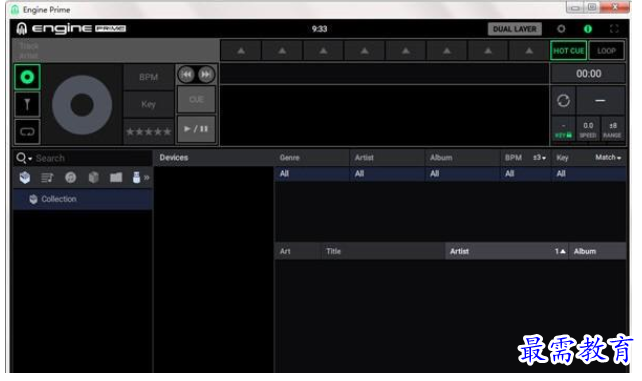642x381 pixels.
Task: Toggle the green ring display mode button
Action: 27,77
